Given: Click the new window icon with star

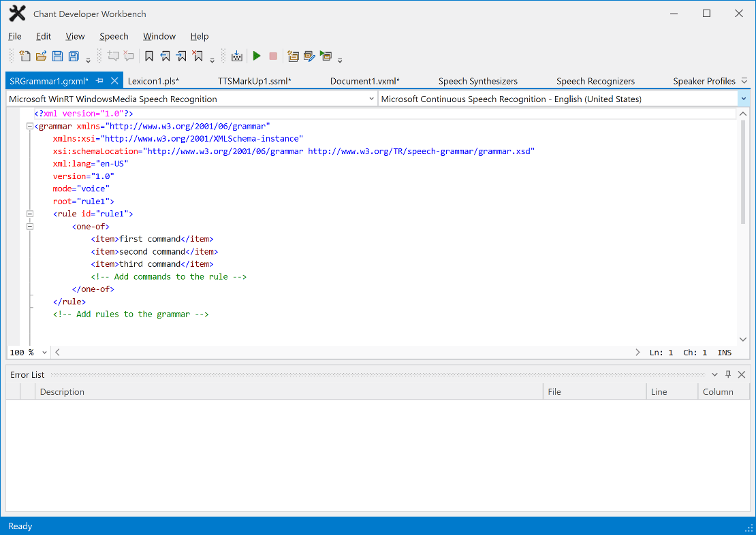Looking at the screenshot, I should 293,56.
